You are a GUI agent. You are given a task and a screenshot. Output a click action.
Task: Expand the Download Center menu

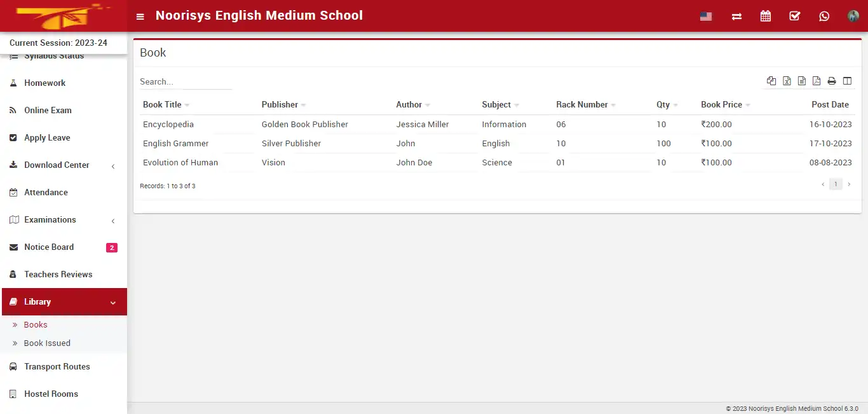(x=56, y=165)
